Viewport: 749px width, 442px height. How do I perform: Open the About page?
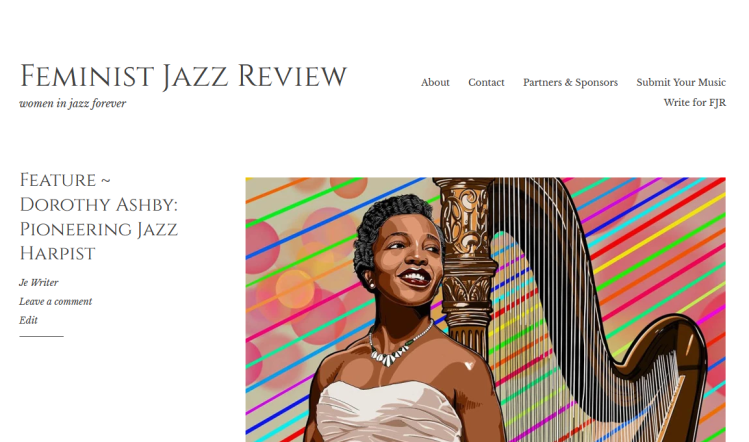(x=435, y=82)
